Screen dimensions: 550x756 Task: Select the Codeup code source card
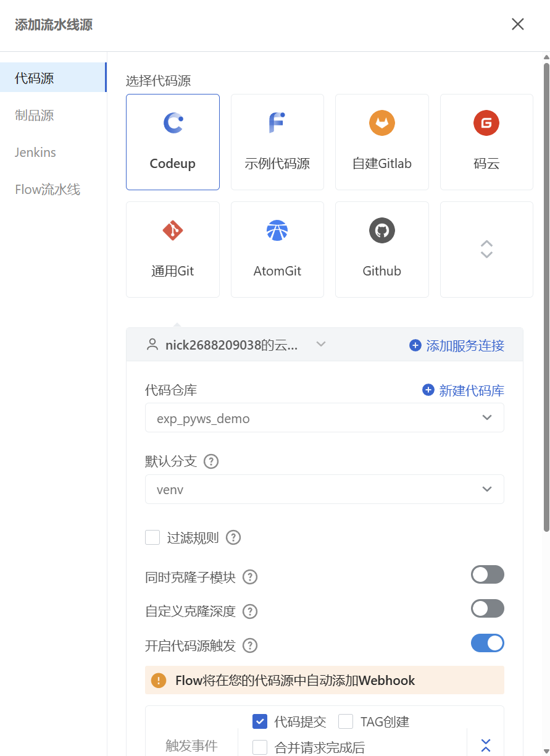(173, 142)
